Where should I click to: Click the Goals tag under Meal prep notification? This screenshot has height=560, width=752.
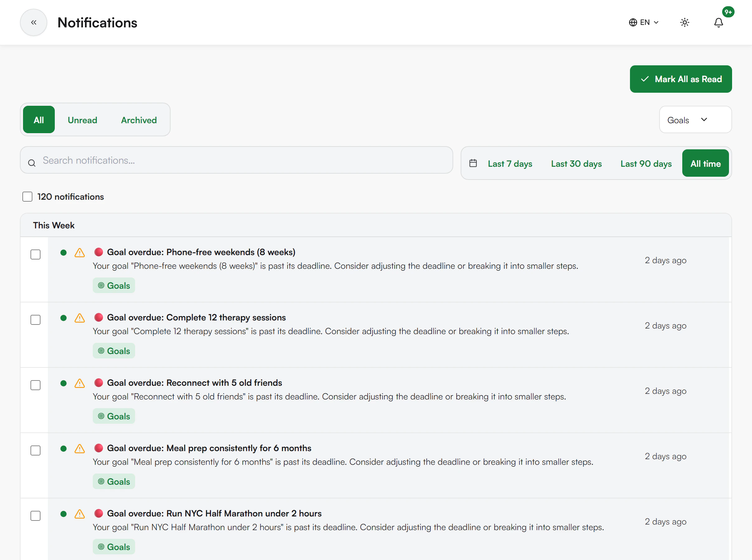(114, 481)
